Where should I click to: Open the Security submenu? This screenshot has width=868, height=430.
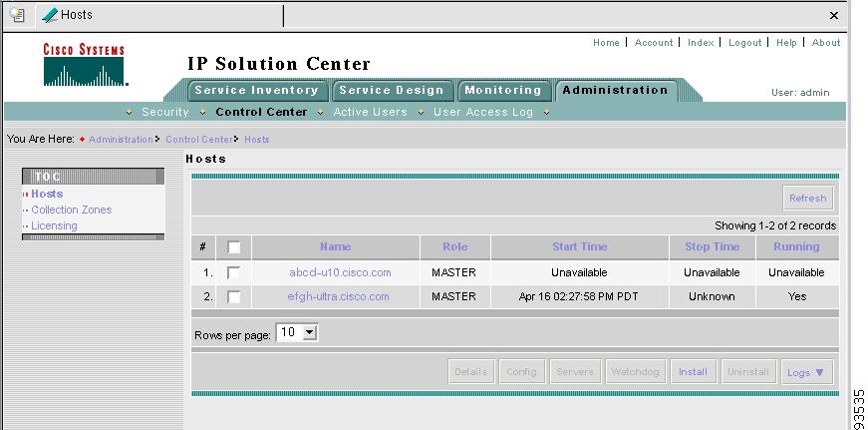(x=165, y=112)
